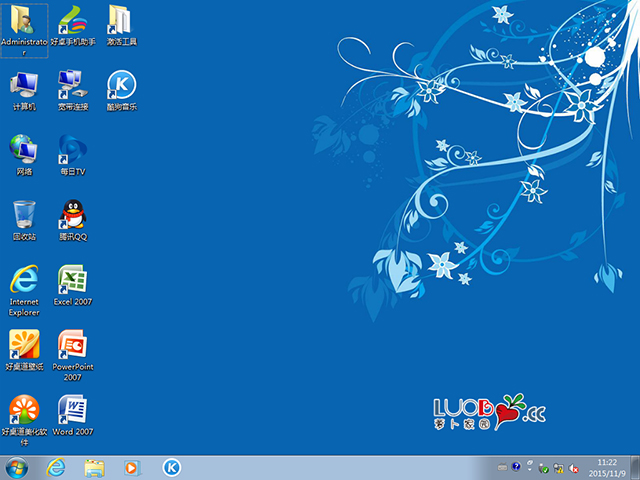Screen dimensions: 640x480
Task: Open the taskbar clock showing 11:22
Action: tap(606, 467)
